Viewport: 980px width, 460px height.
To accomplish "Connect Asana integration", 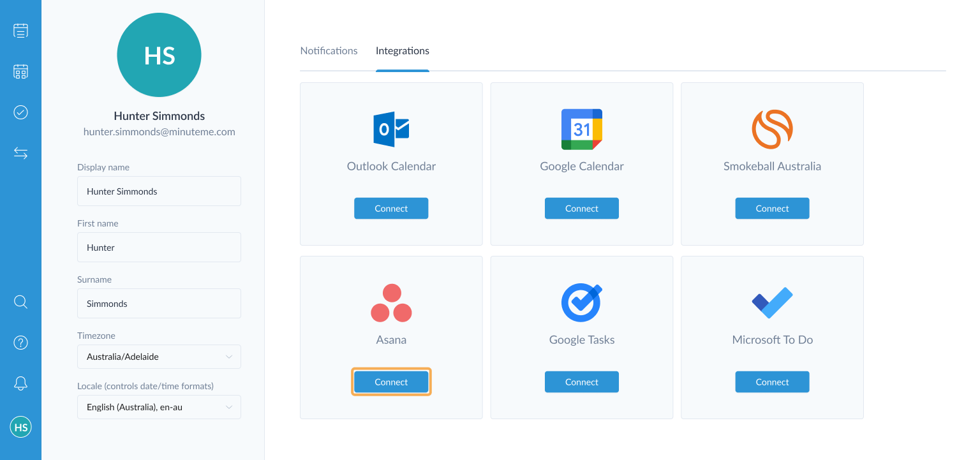I will tap(391, 382).
